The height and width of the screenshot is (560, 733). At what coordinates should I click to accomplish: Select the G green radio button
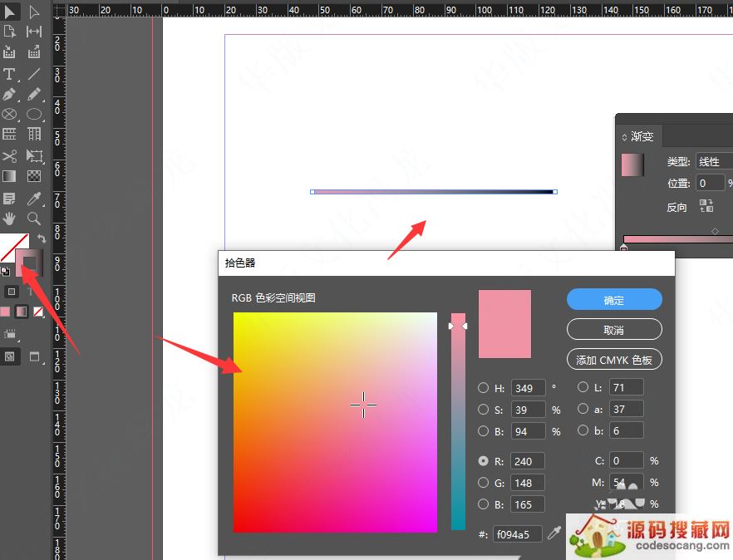click(x=483, y=482)
